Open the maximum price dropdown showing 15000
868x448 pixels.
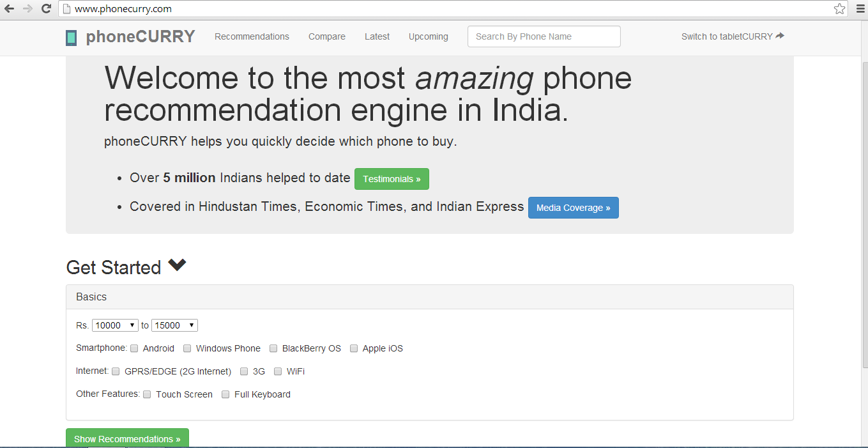point(174,325)
